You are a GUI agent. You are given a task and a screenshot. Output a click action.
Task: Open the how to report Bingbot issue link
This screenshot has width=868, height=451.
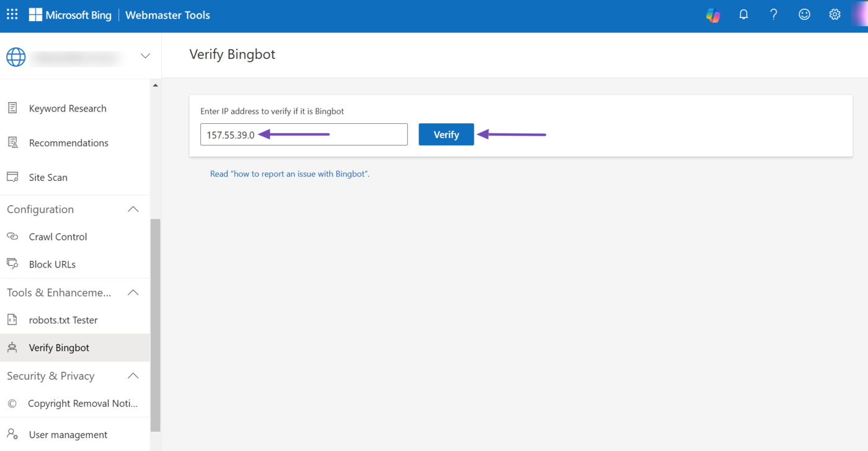(x=290, y=174)
